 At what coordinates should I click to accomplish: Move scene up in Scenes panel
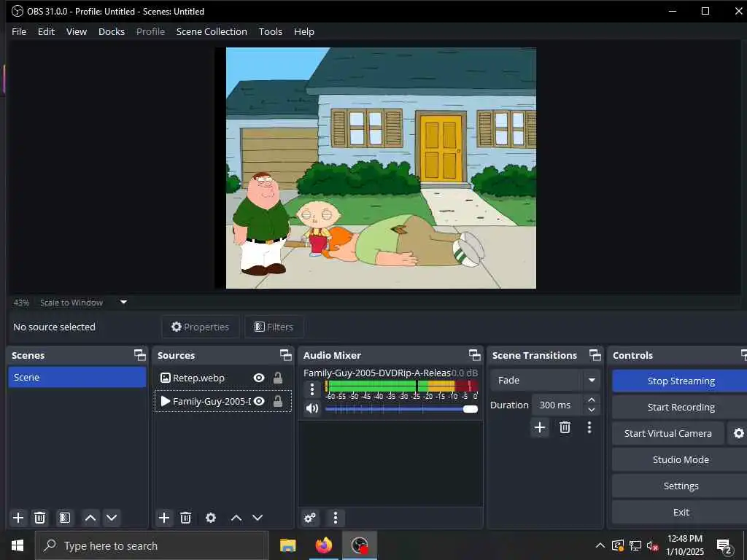pos(90,518)
